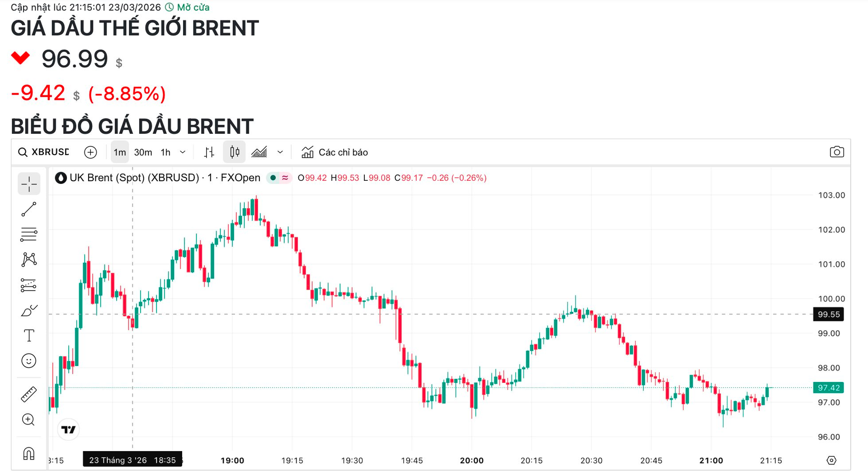Toggle magnet snap mode

click(x=29, y=453)
